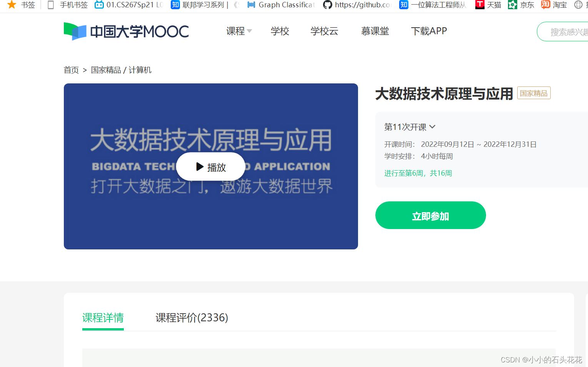Open the 慕课堂 navigation item

point(375,31)
